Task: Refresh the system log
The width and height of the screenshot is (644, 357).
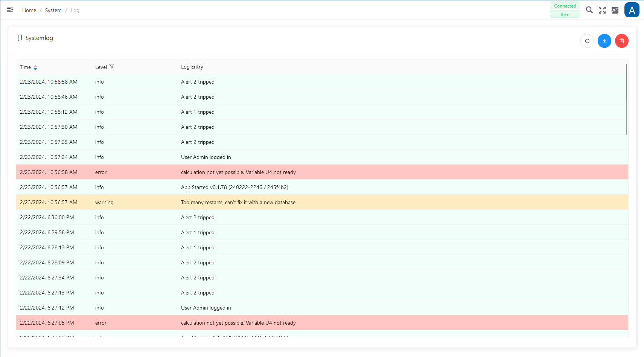Action: click(x=587, y=41)
